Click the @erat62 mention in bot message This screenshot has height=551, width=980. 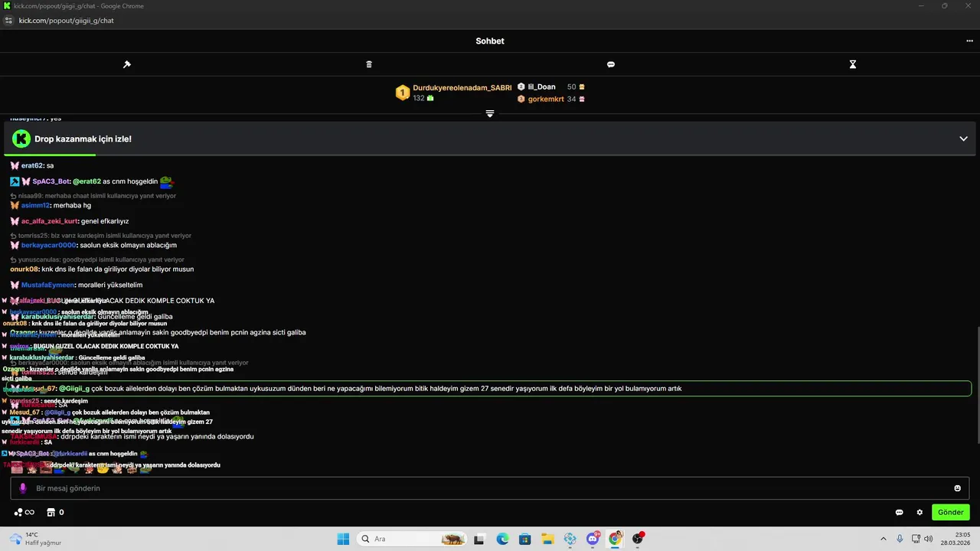87,181
